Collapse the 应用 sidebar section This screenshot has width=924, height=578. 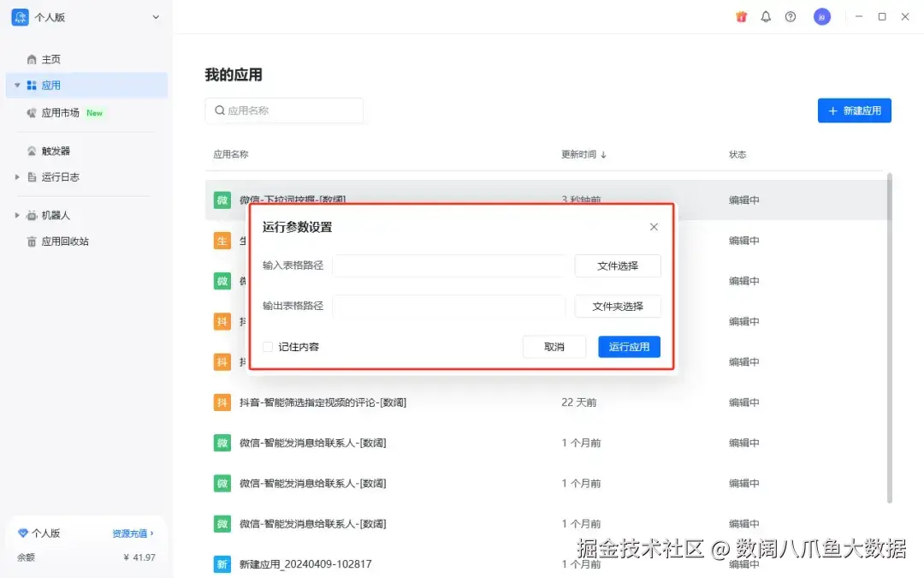[x=17, y=86]
